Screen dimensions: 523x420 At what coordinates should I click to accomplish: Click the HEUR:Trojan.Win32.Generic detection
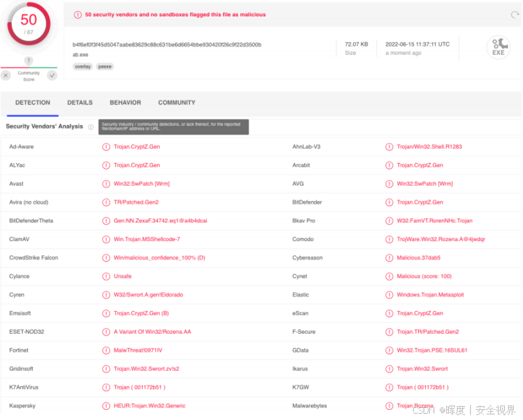pos(149,406)
